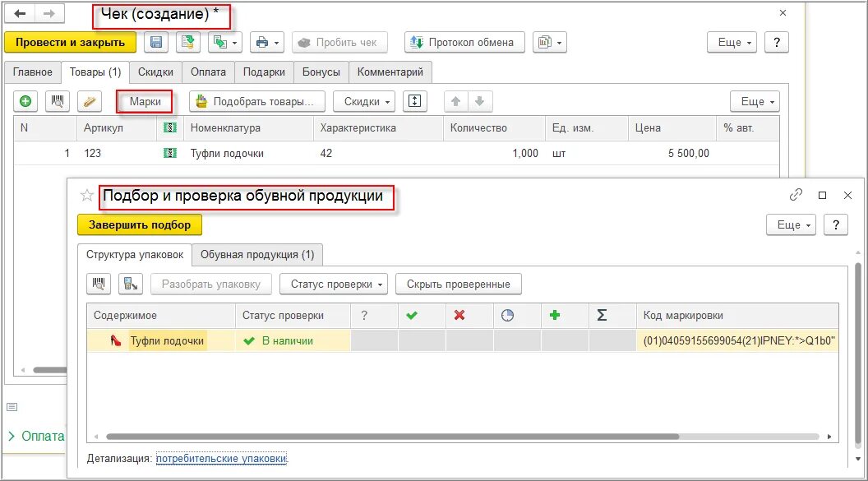Click the Номенклатура column header

point(248,128)
